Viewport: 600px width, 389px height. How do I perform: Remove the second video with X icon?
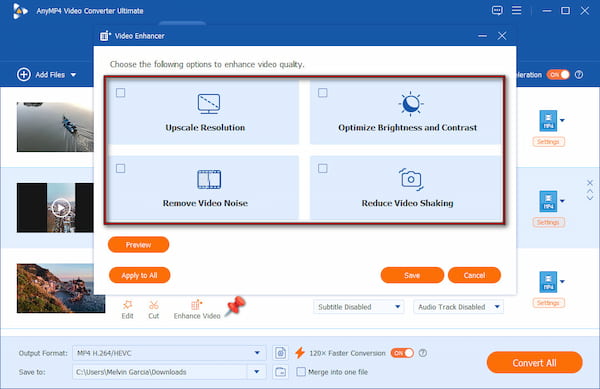click(x=590, y=182)
